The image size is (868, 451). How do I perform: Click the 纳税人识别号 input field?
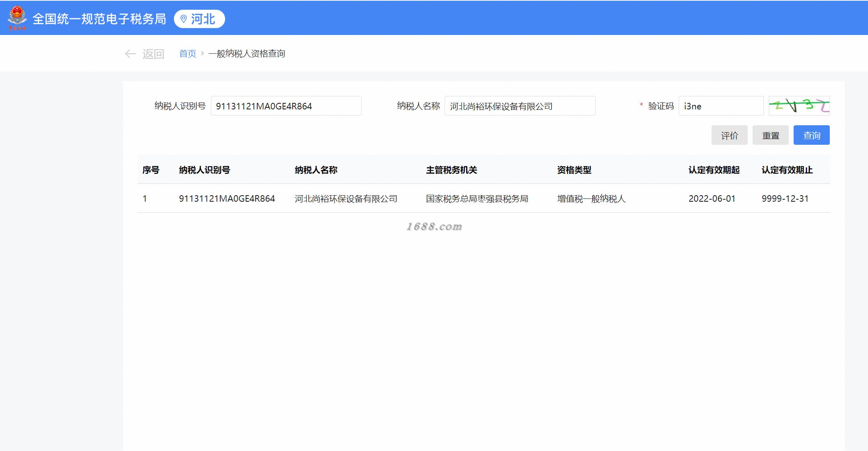[x=286, y=106]
